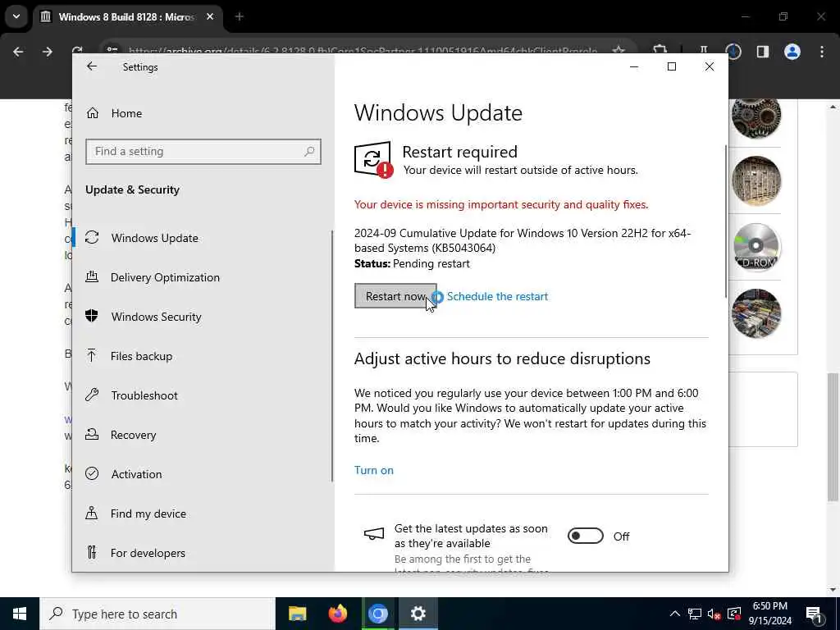Switch to Chrome in the taskbar
This screenshot has width=840, height=630.
377,614
